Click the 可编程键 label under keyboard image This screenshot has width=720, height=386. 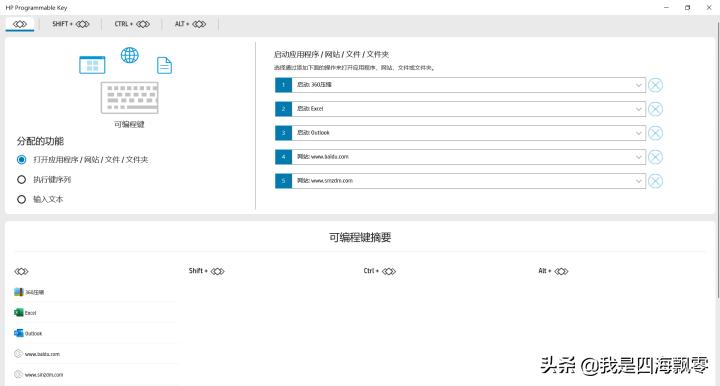point(129,124)
